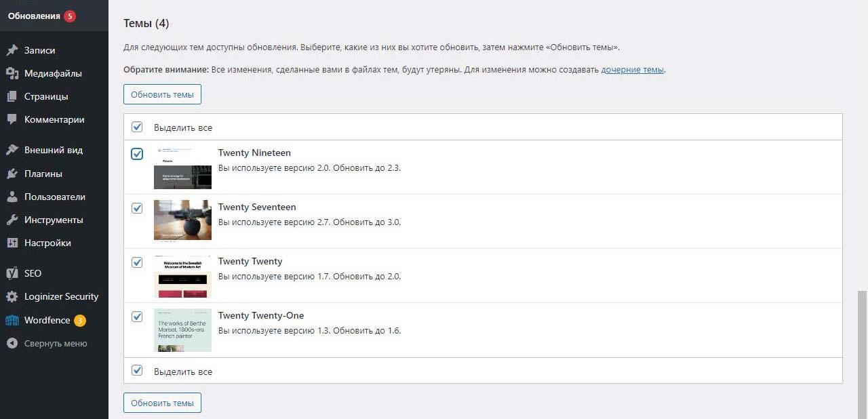The image size is (868, 419).
Task: Click the wrench icon beside Инструменты
Action: tap(12, 220)
